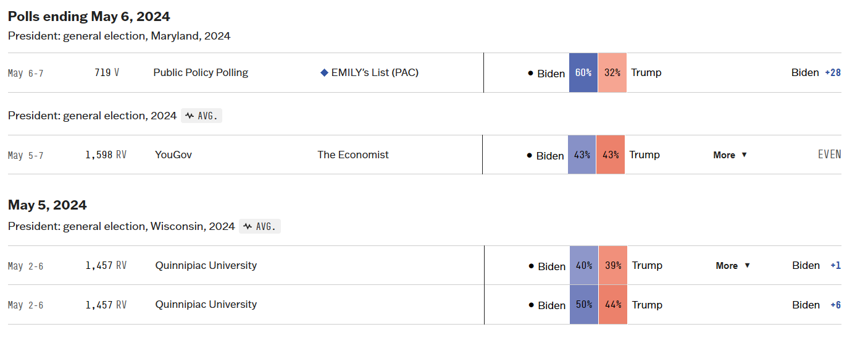This screenshot has height=340, width=868.
Task: Click the AVG. badge beside general election, 2024
Action: [201, 116]
